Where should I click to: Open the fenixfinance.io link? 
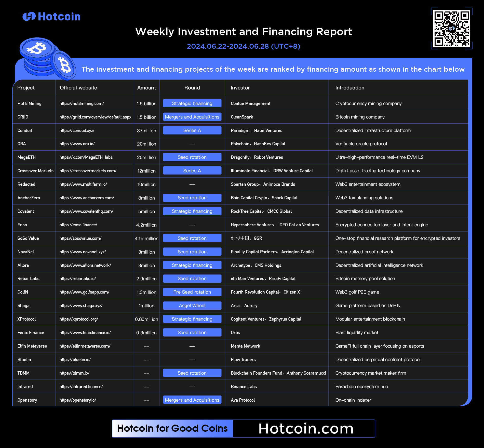point(85,333)
